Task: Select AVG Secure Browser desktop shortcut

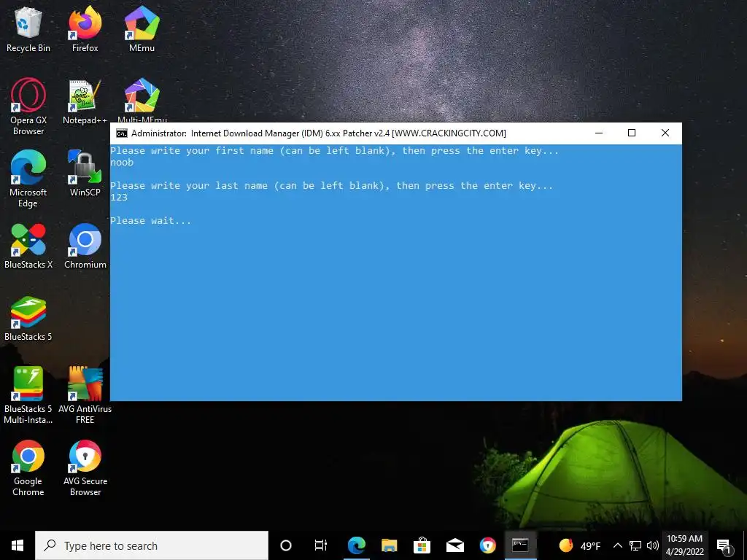Action: (x=85, y=468)
